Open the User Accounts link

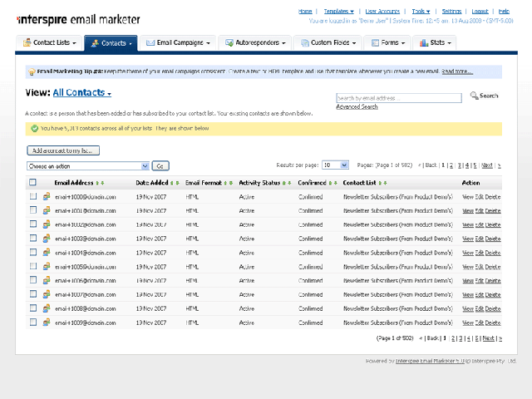[x=382, y=11]
